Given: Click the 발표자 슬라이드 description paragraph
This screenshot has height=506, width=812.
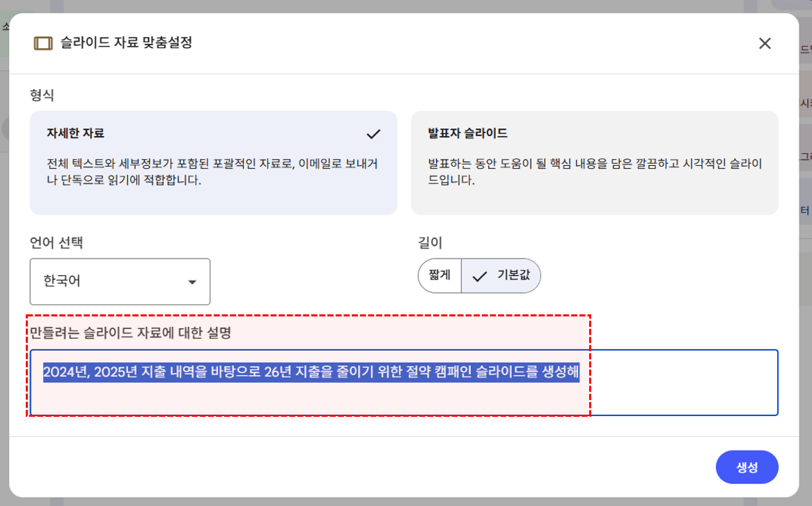Looking at the screenshot, I should (x=594, y=172).
